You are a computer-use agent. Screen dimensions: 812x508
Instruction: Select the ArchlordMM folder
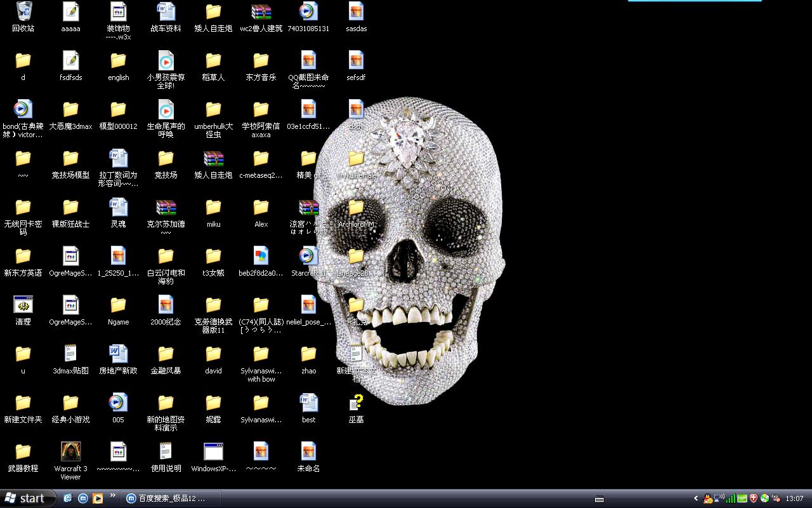click(x=356, y=207)
